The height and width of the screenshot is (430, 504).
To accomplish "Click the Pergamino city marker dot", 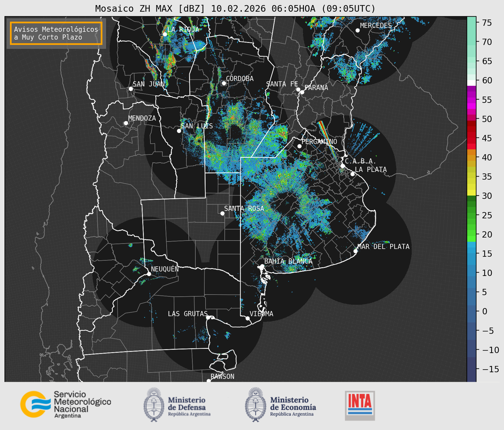I will [299, 146].
